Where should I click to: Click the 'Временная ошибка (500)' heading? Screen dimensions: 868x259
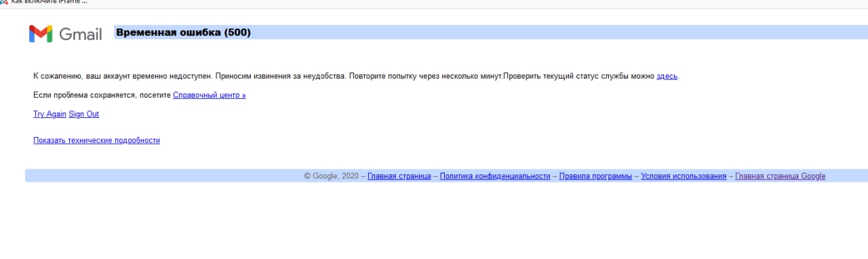click(183, 32)
